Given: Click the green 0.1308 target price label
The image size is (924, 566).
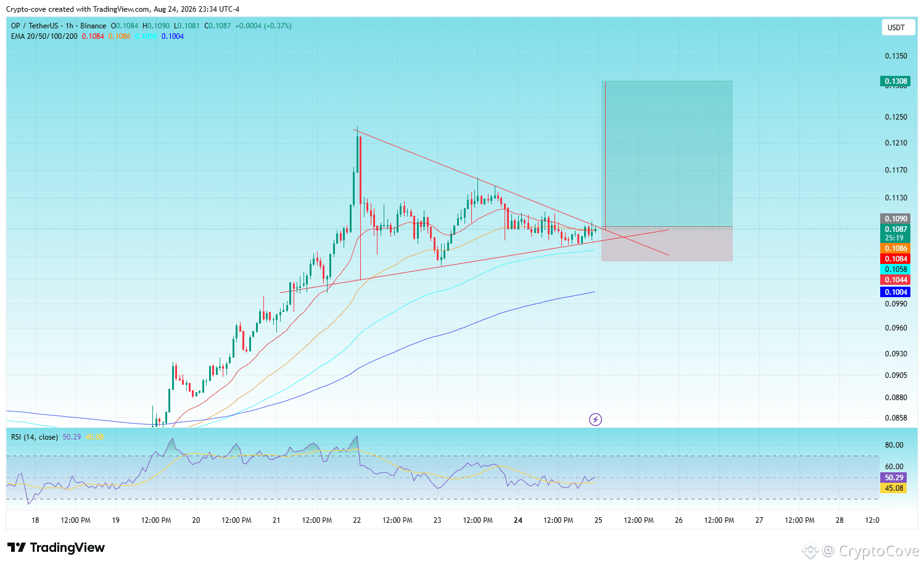Looking at the screenshot, I should coord(896,81).
